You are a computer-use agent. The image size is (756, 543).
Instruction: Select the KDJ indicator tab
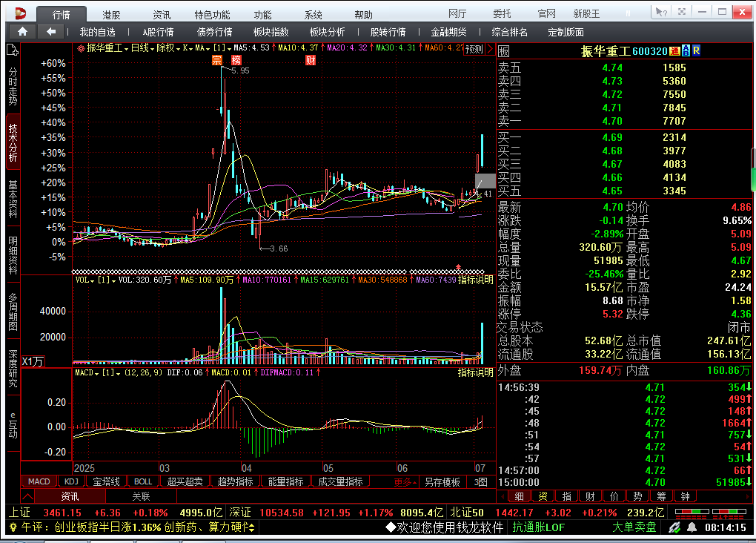click(x=71, y=481)
